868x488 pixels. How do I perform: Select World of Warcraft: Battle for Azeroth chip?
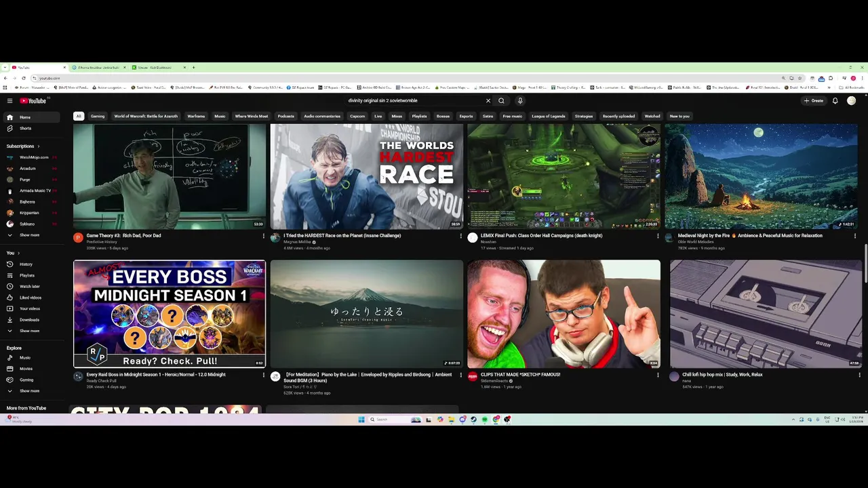(x=146, y=116)
